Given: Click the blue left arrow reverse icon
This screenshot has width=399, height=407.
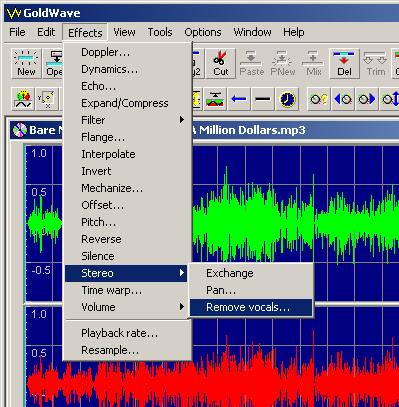Looking at the screenshot, I should tap(239, 99).
